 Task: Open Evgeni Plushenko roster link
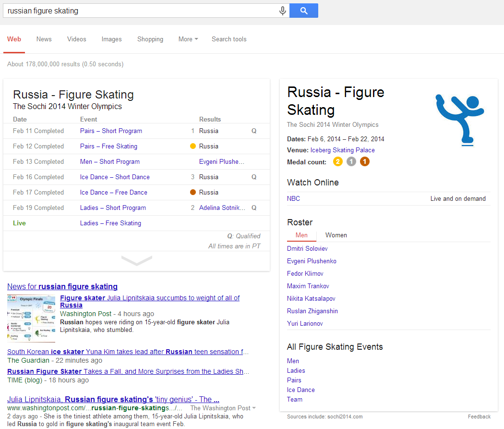(x=312, y=261)
